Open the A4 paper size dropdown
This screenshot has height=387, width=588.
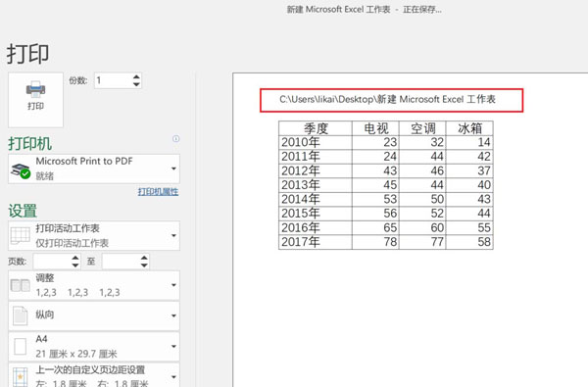(x=94, y=347)
